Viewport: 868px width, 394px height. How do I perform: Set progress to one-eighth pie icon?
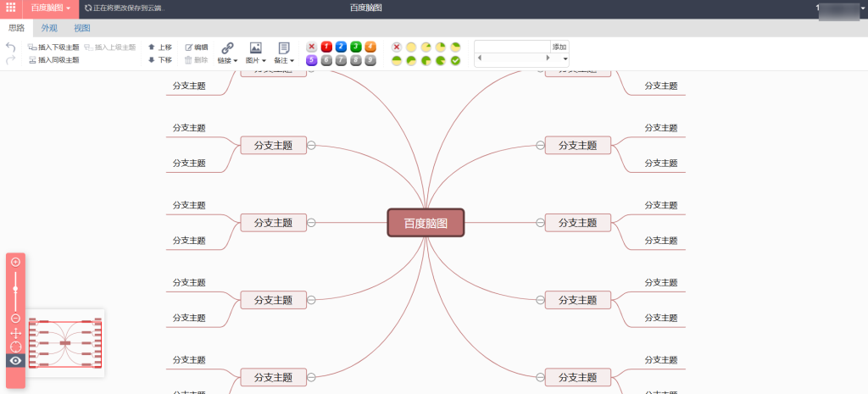[x=426, y=47]
